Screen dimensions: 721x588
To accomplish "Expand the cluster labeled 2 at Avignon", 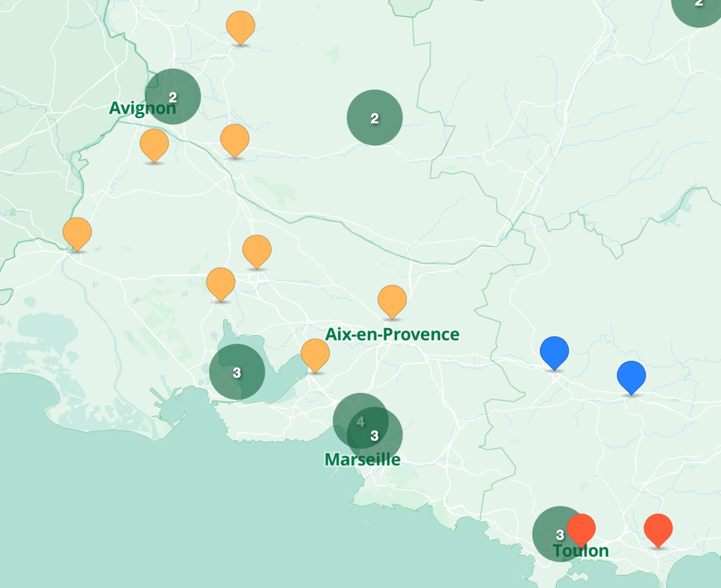I will pyautogui.click(x=173, y=97).
